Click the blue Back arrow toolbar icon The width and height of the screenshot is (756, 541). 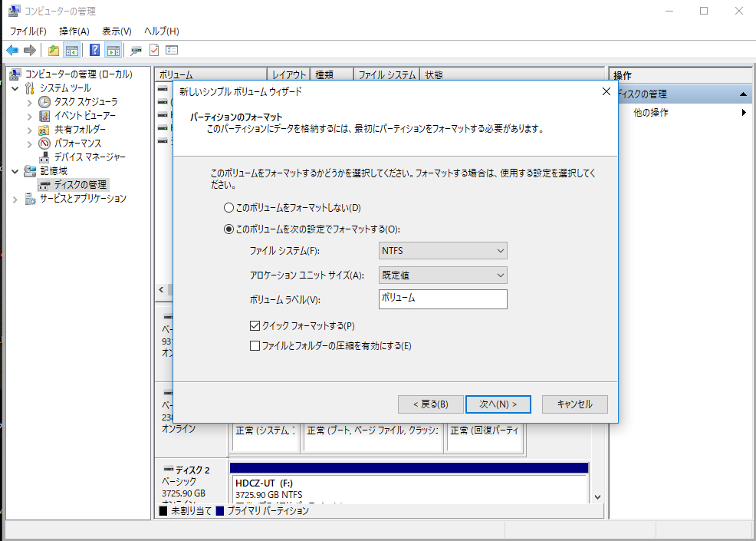pyautogui.click(x=12, y=51)
